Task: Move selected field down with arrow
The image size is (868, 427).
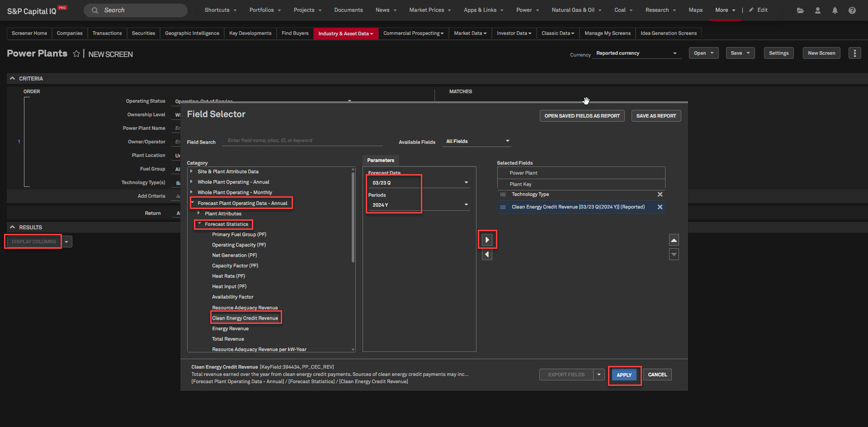Action: 674,255
